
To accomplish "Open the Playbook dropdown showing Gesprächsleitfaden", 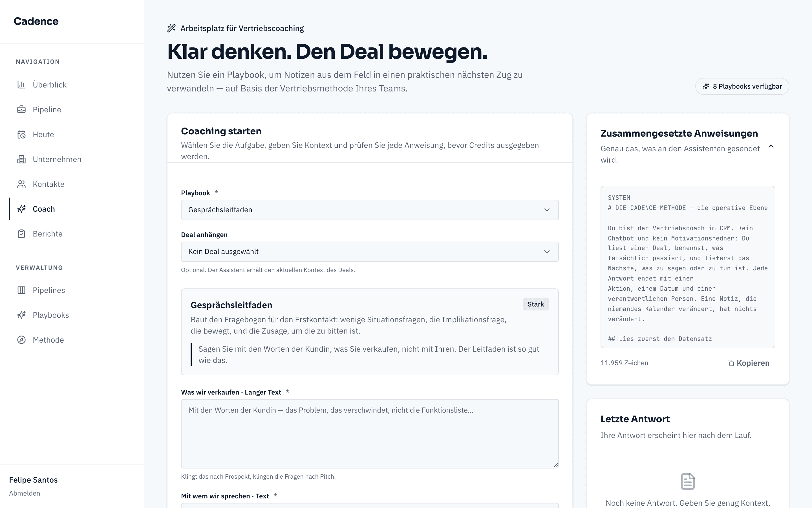I will (370, 210).
